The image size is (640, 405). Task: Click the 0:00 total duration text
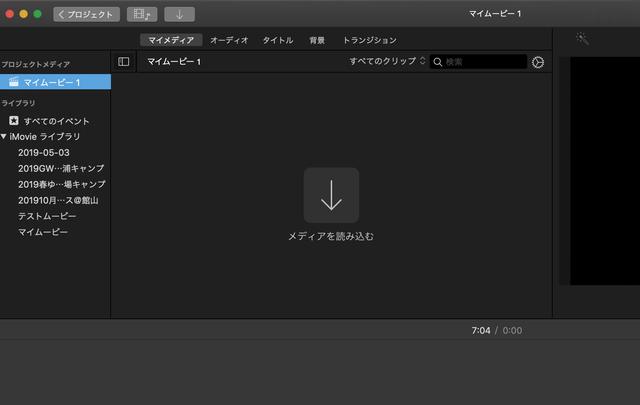click(x=512, y=331)
